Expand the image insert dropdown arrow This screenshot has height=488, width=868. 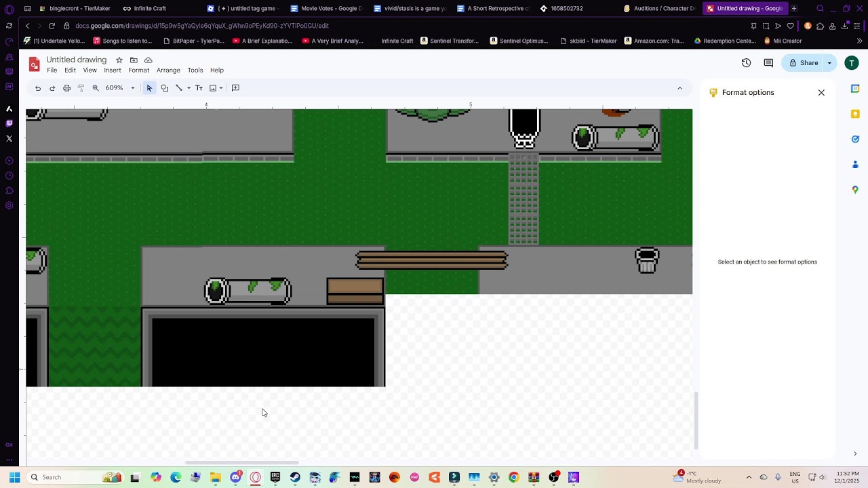pos(221,88)
